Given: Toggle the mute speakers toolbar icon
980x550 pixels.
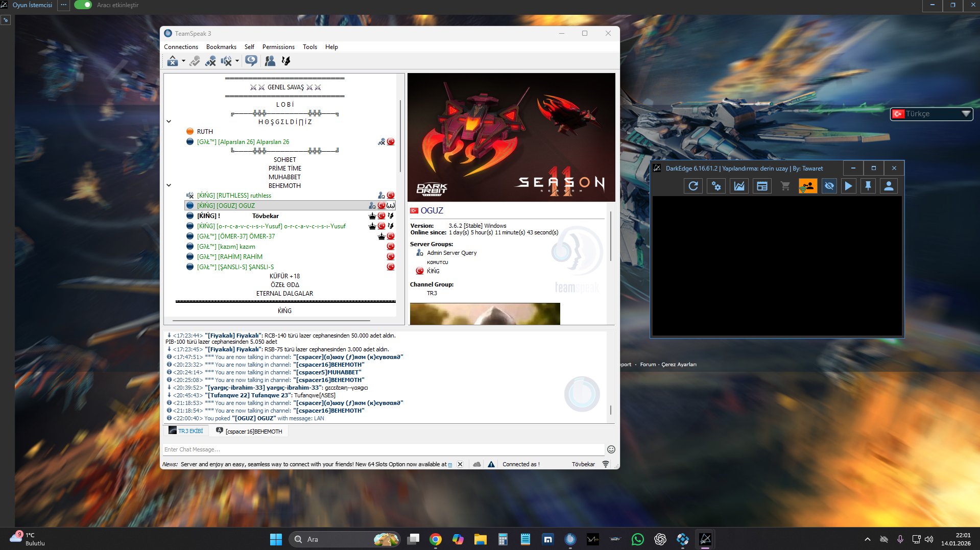Looking at the screenshot, I should click(x=226, y=61).
